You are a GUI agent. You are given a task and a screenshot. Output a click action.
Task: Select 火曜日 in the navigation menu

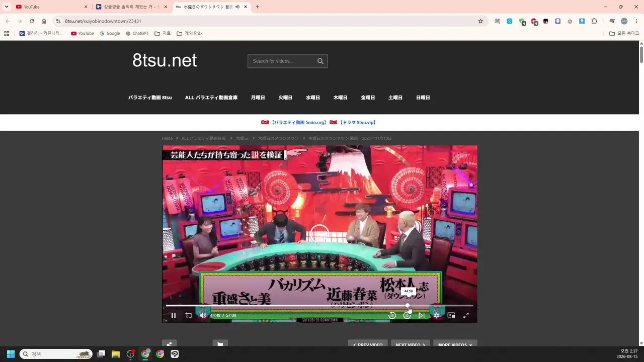pyautogui.click(x=285, y=98)
